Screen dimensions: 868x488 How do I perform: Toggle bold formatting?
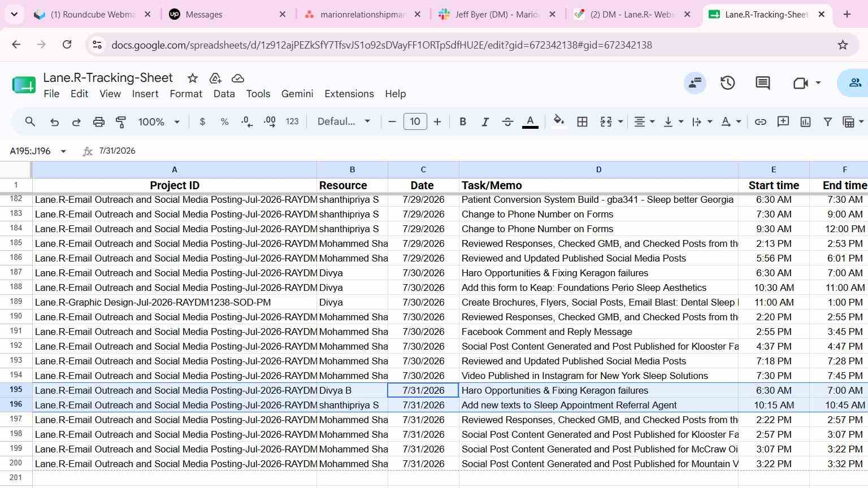tap(463, 121)
